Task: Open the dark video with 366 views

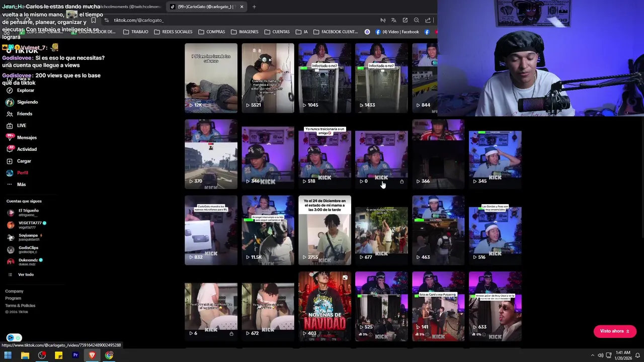Action: click(438, 154)
